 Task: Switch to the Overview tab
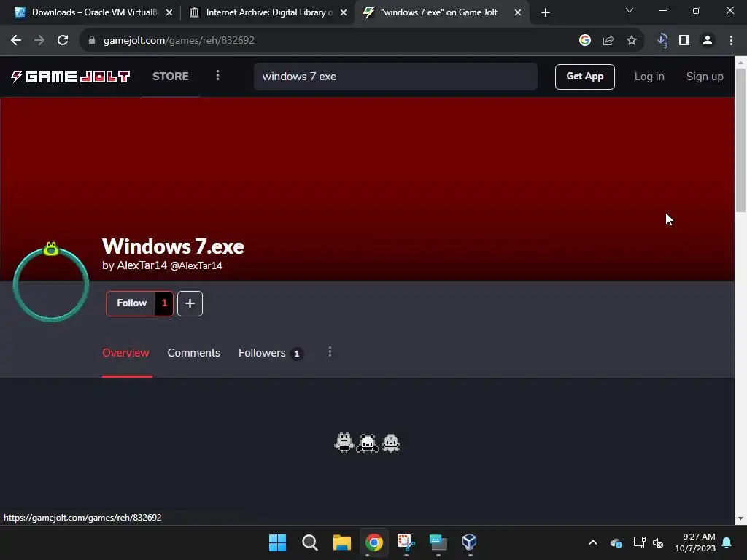[125, 353]
